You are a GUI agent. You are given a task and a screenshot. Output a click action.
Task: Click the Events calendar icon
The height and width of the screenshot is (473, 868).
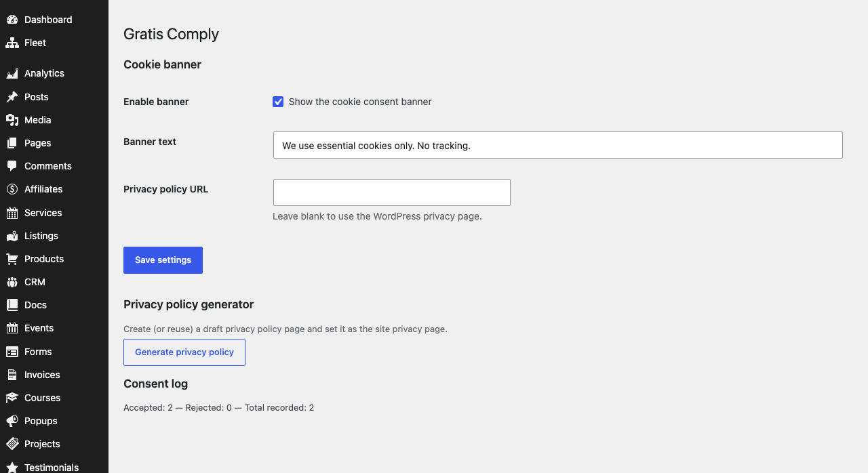tap(12, 328)
